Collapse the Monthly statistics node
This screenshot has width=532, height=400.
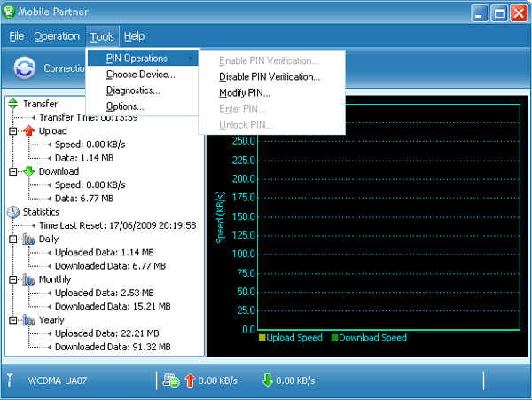coord(13,280)
